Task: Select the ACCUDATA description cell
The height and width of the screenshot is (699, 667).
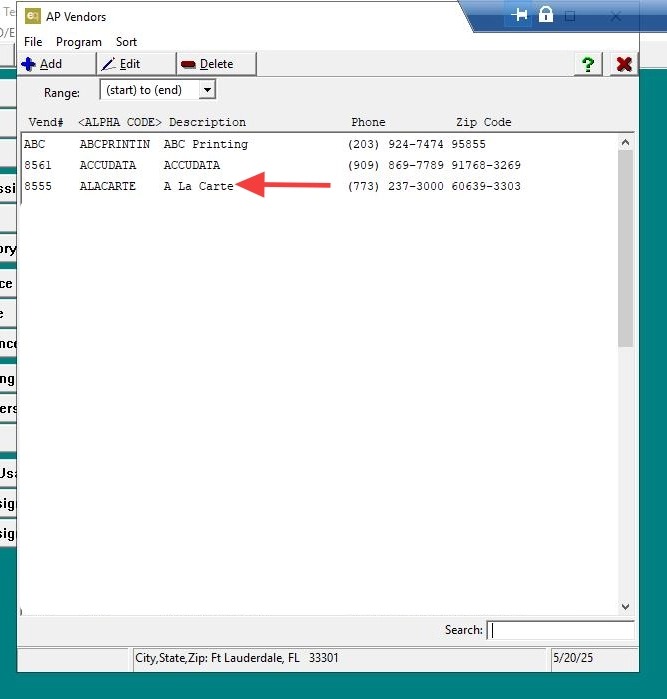Action: [192, 165]
